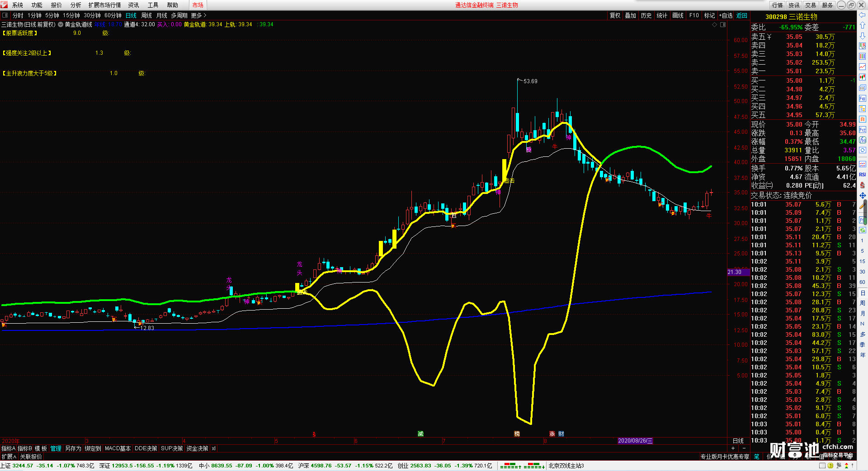Click the +自选 add to watchlist button
The width and height of the screenshot is (868, 471).
[x=726, y=15]
